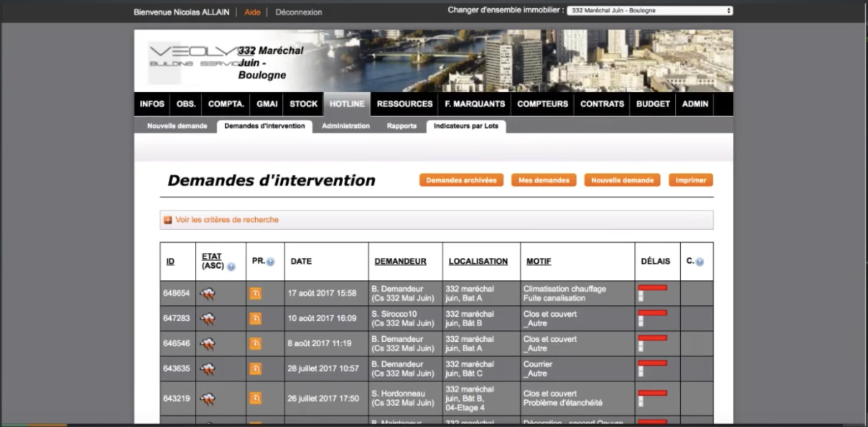Open the F. MARQUANTS menu
This screenshot has height=427, width=868.
coord(474,104)
